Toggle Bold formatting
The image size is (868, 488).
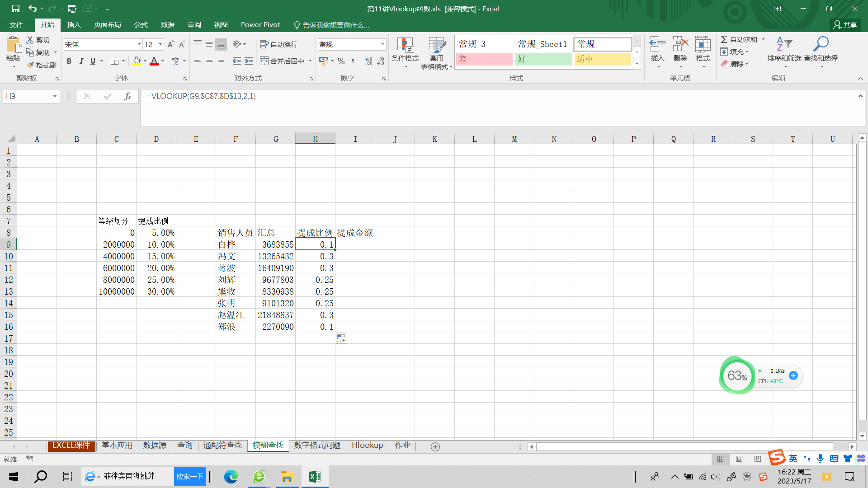pos(69,61)
